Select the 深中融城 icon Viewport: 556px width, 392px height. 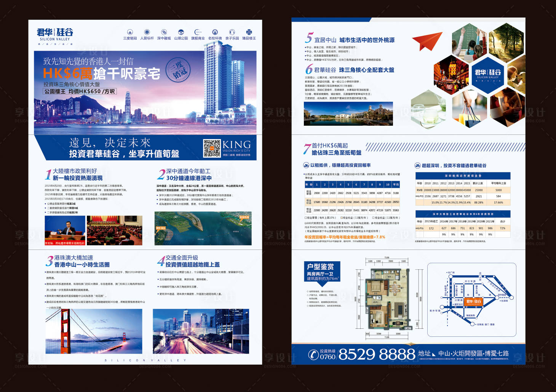[x=164, y=32]
